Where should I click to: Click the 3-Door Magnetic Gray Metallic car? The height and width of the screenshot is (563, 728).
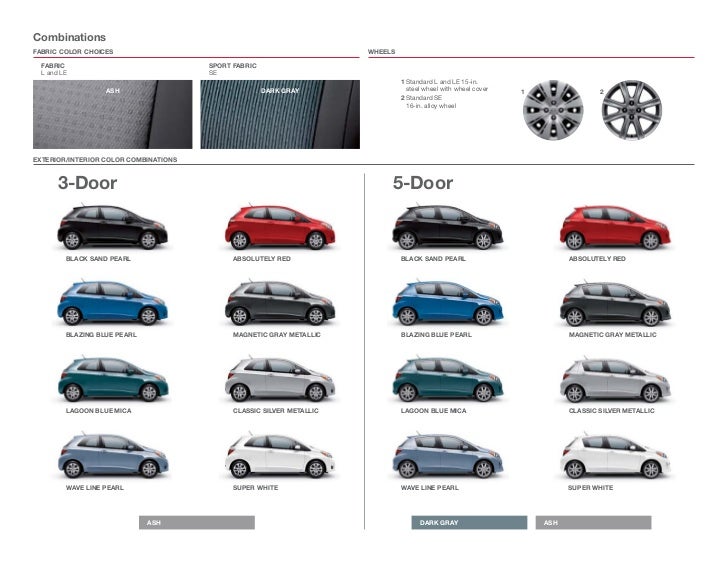pos(280,302)
